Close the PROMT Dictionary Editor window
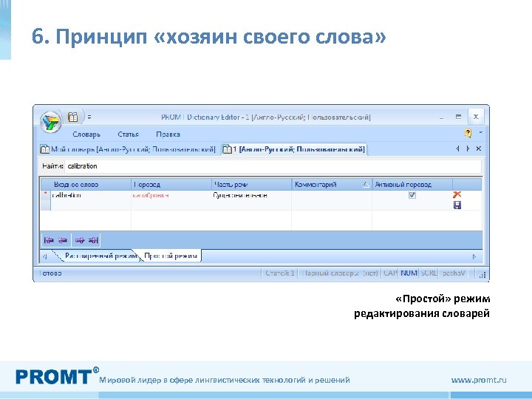Viewport: 532px width, 399px height. click(476, 117)
